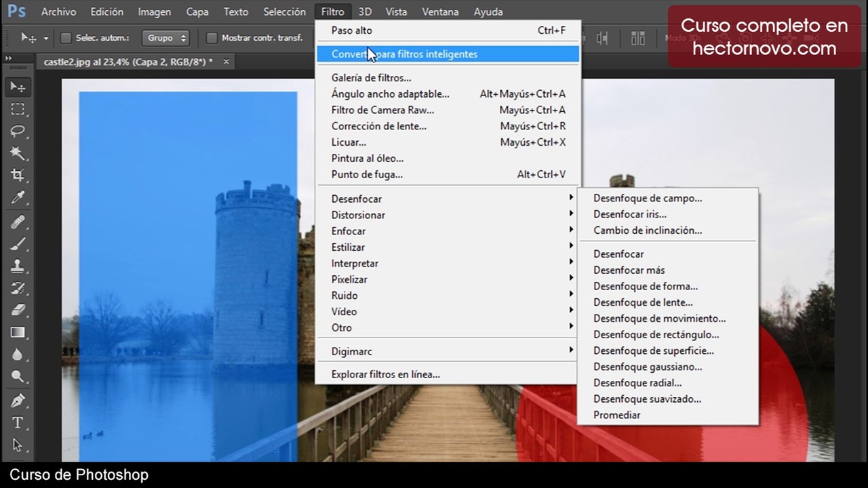Close the open Filtro menu
The image size is (868, 488).
click(333, 12)
